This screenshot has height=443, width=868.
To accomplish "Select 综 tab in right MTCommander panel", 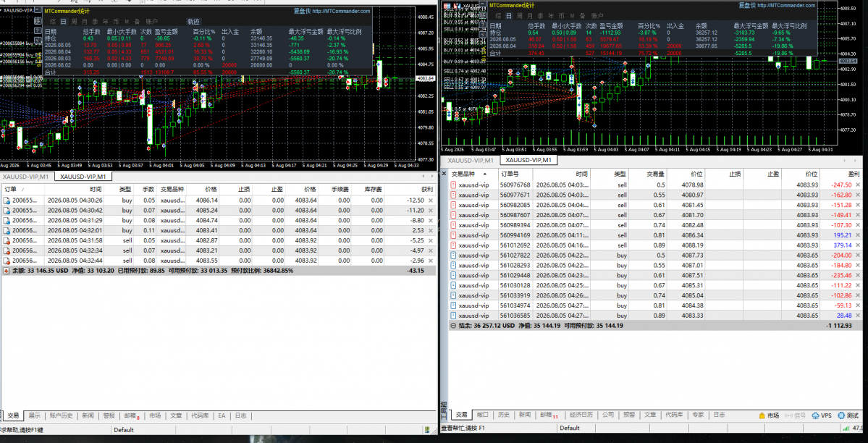I will pyautogui.click(x=498, y=16).
